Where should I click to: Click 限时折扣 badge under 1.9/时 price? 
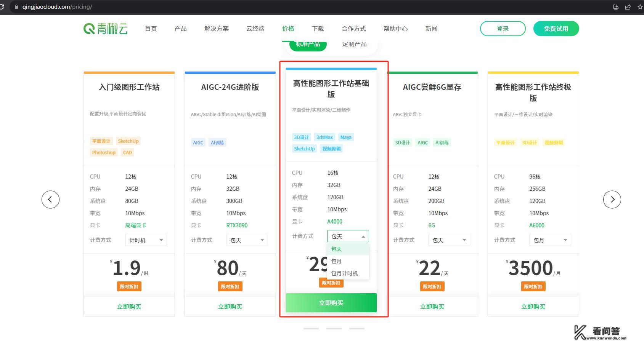pos(129,287)
